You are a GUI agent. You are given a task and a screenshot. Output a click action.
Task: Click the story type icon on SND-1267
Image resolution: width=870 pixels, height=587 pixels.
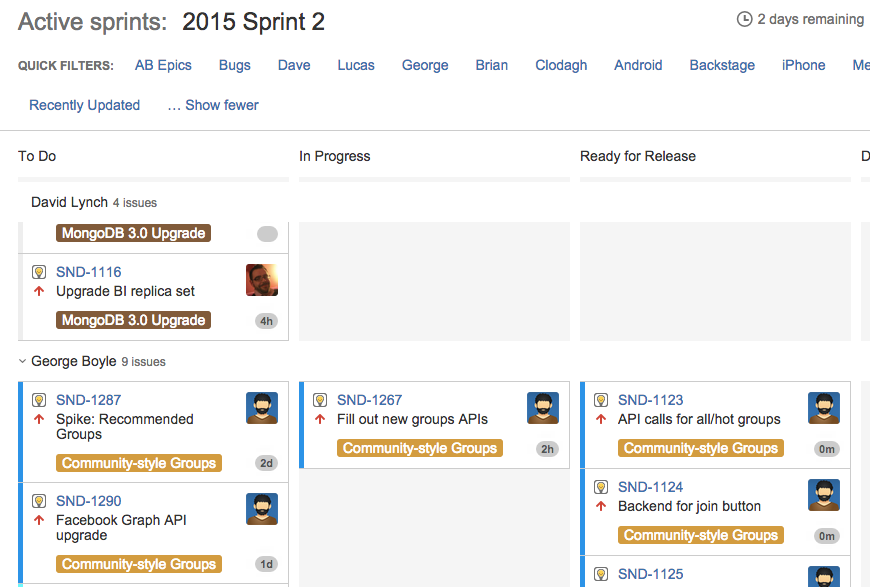(x=320, y=400)
